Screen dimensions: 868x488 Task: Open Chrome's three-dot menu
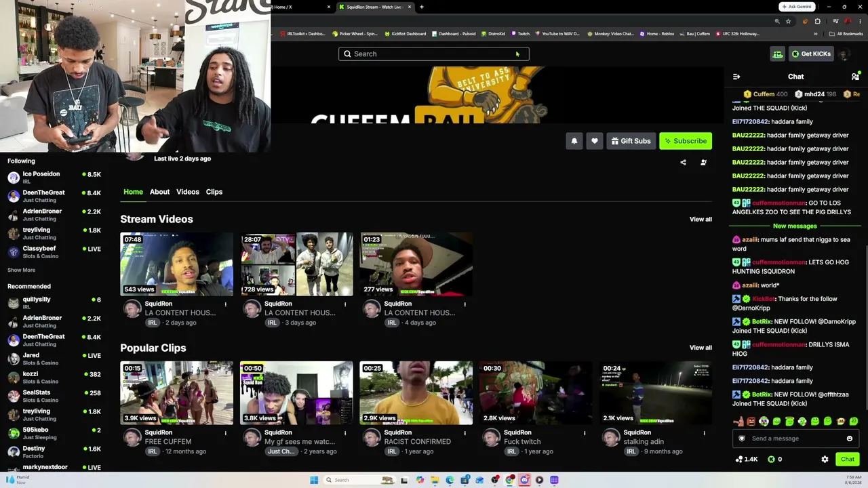point(859,22)
